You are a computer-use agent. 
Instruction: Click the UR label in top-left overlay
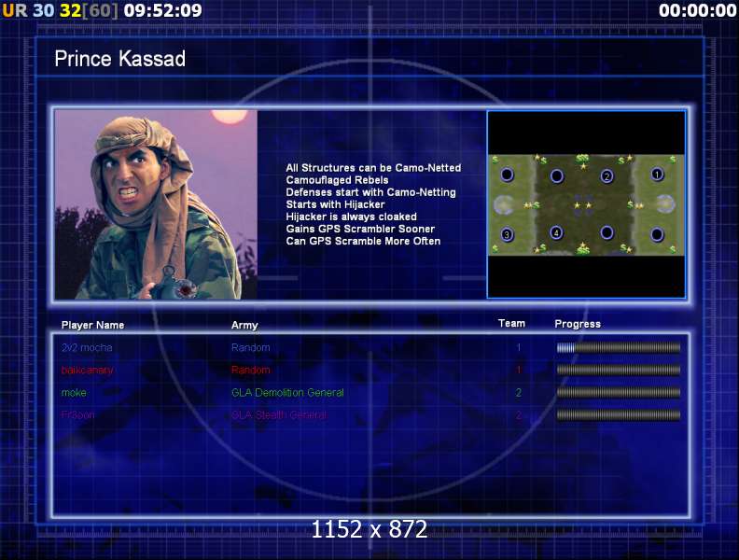pyautogui.click(x=15, y=10)
